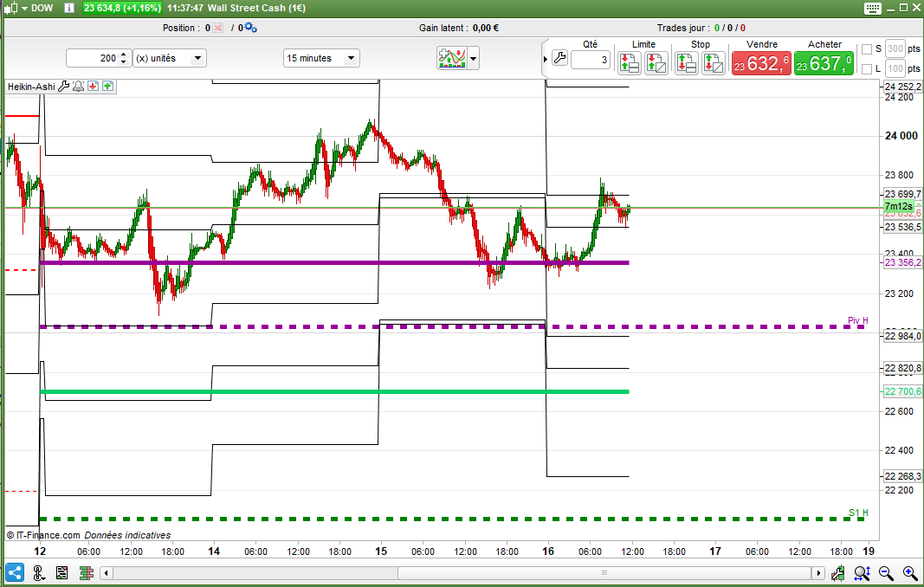This screenshot has height=587, width=924.
Task: Click the 24 252,2 price axis label
Action: [903, 87]
